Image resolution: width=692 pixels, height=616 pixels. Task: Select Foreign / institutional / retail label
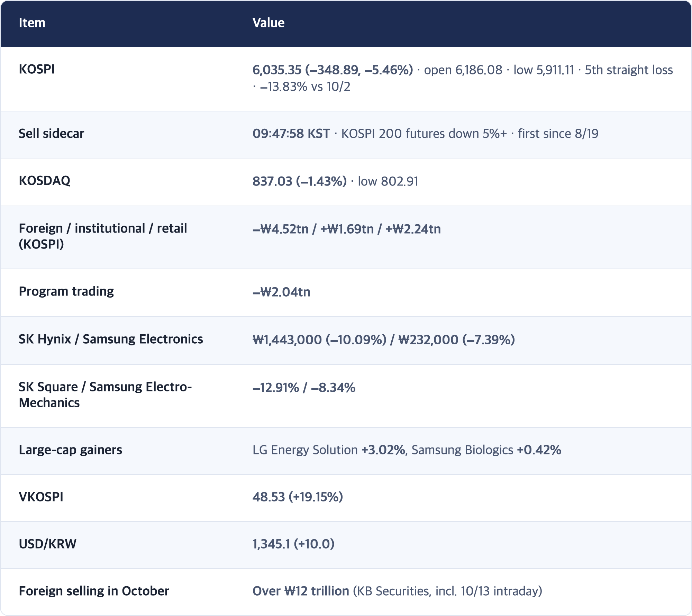[x=103, y=236]
